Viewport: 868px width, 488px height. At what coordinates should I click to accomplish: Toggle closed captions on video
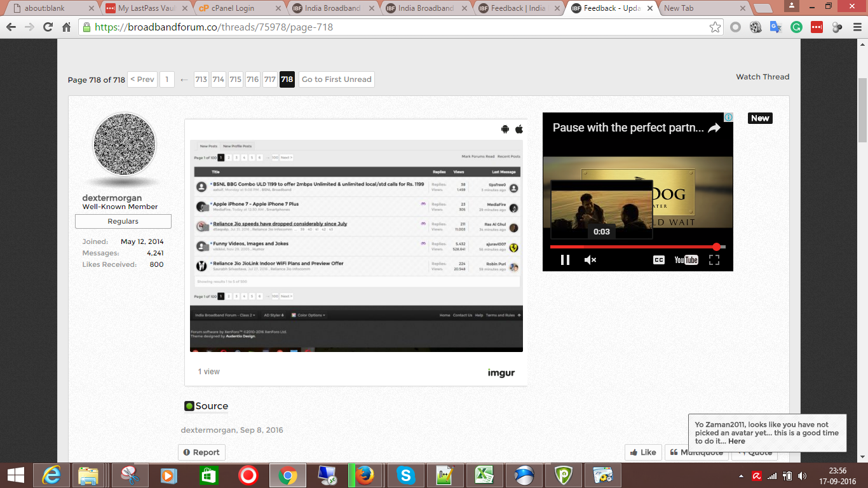pyautogui.click(x=659, y=260)
